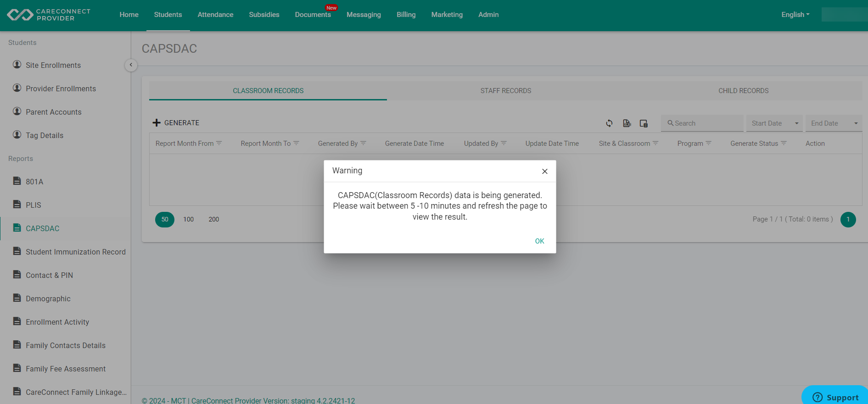The width and height of the screenshot is (868, 404).
Task: Click the PLIS report document icon
Action: pyautogui.click(x=17, y=205)
